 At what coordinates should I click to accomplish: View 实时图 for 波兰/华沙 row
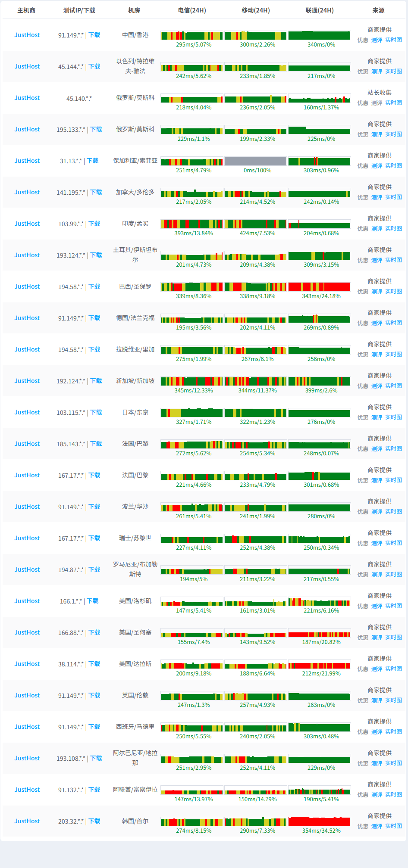click(393, 511)
